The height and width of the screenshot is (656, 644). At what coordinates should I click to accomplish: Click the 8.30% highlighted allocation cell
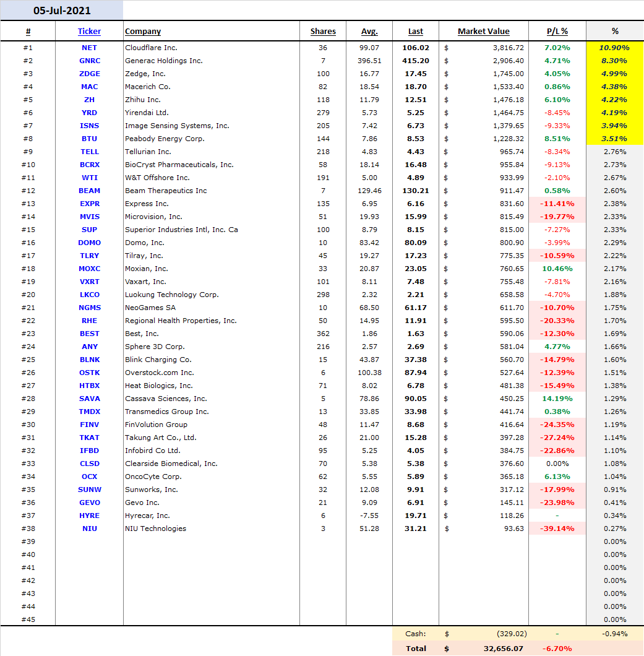pos(614,61)
